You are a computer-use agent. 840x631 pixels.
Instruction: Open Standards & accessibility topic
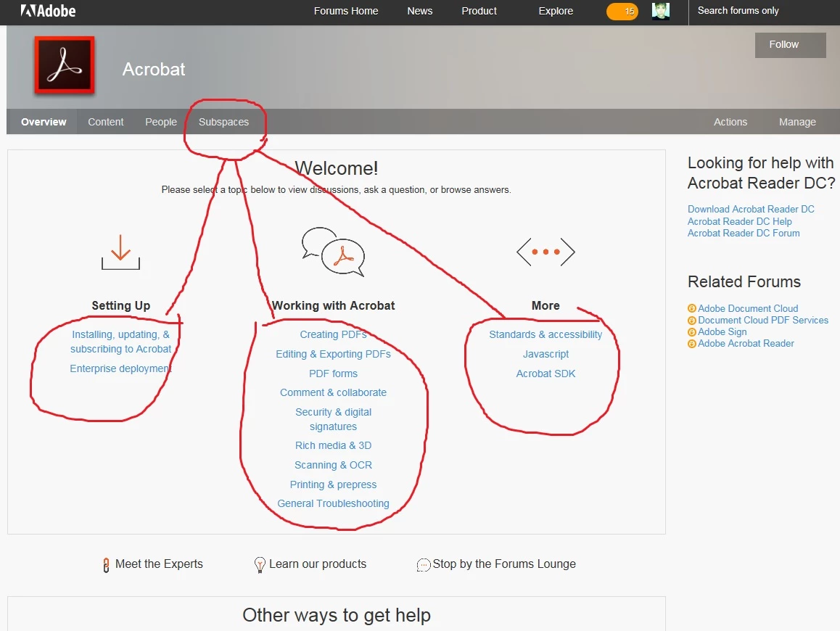[545, 334]
